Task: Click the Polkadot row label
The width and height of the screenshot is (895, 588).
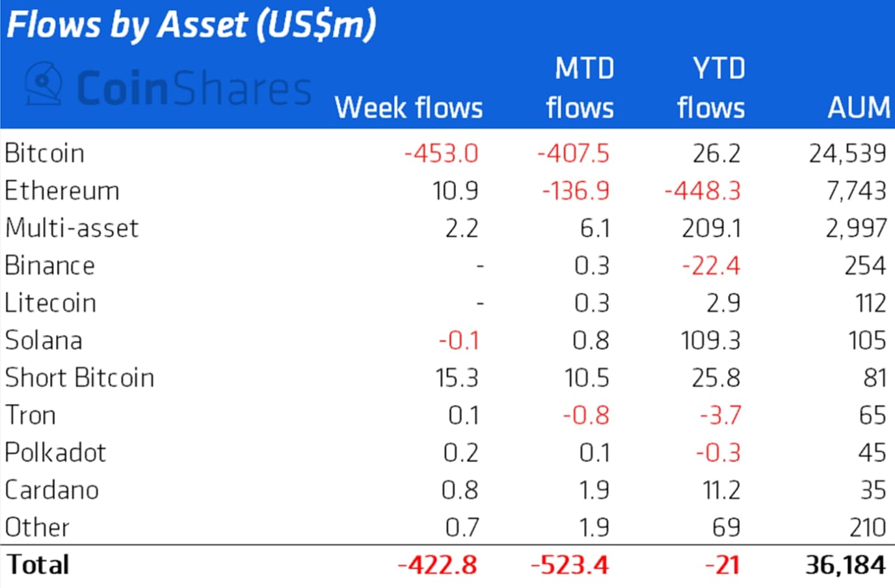Action: [x=55, y=453]
